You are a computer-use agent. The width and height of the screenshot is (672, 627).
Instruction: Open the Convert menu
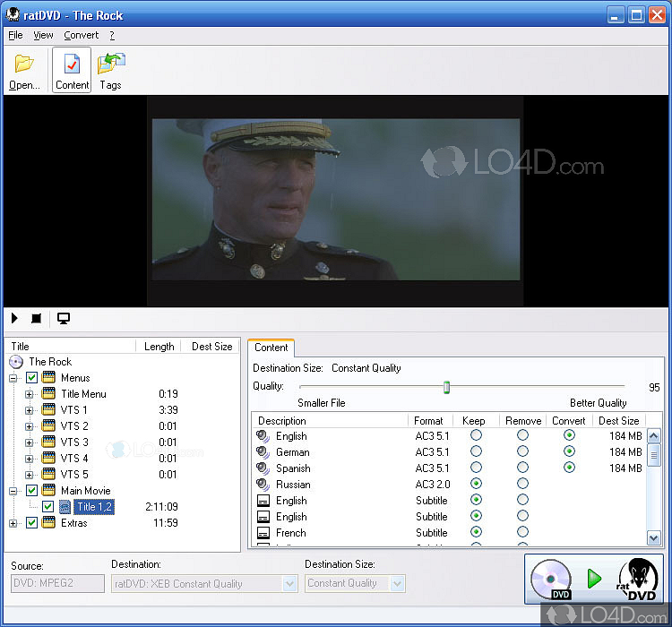coord(82,35)
